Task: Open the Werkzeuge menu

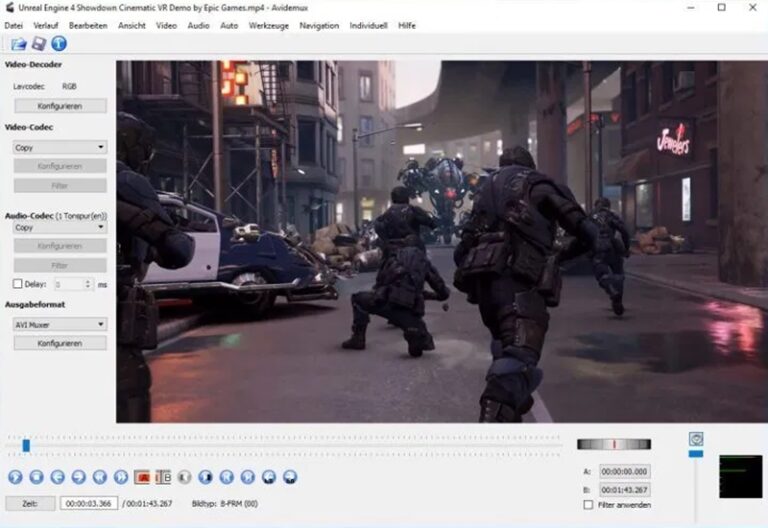Action: coord(268,25)
